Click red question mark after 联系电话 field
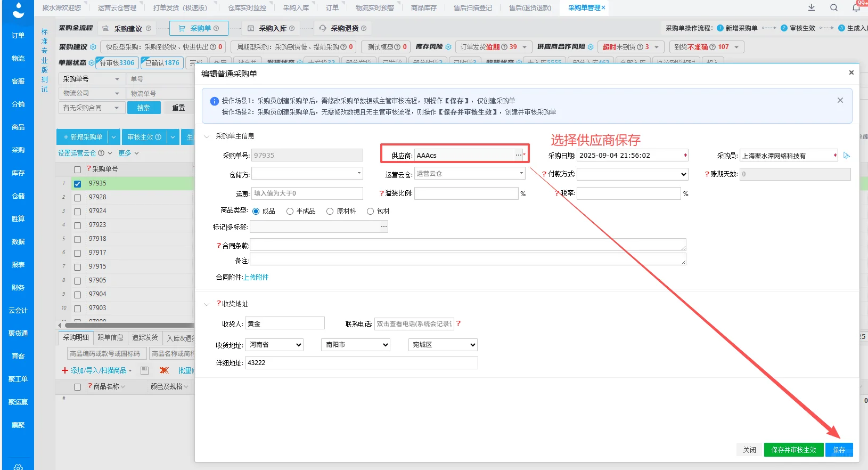 coord(458,323)
